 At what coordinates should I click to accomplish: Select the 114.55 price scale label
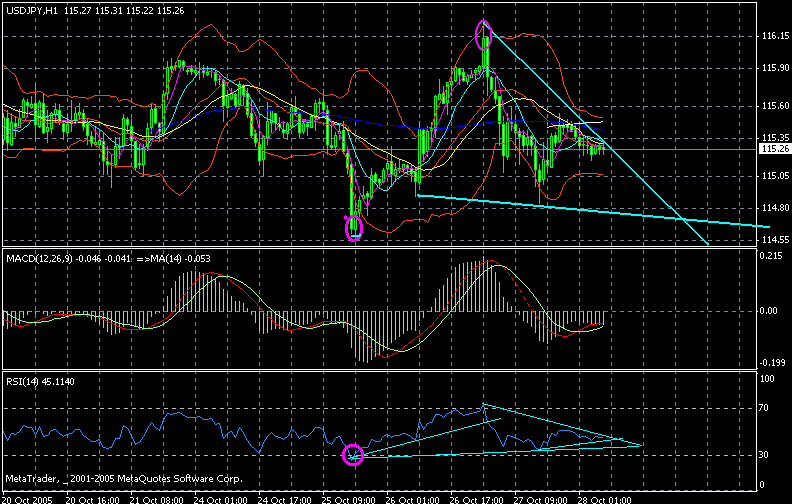tap(775, 240)
